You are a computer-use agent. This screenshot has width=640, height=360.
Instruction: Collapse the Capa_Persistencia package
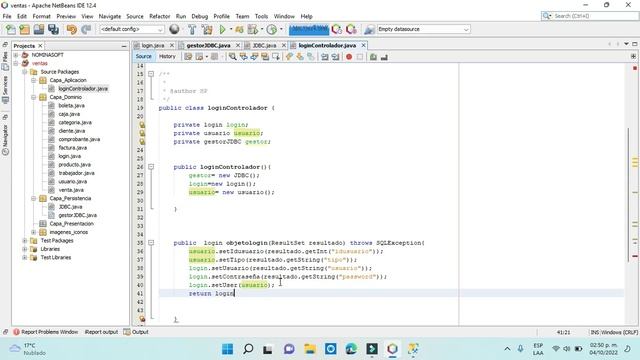(33, 198)
